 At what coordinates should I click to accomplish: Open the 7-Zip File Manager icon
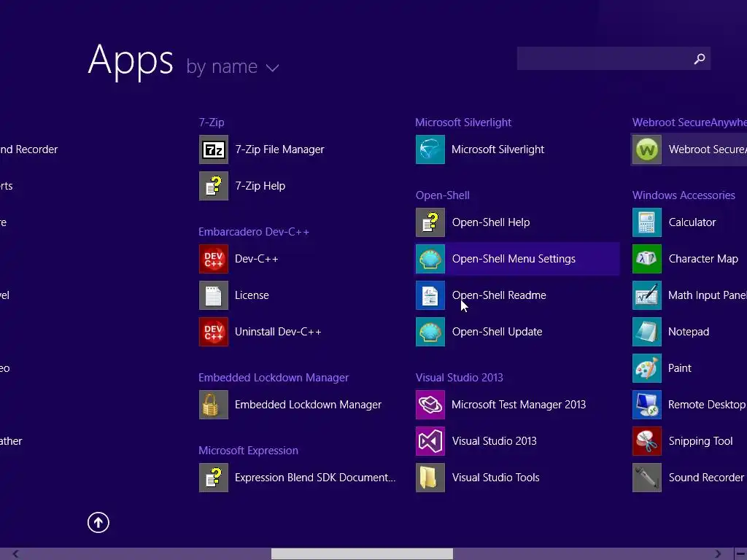[214, 149]
